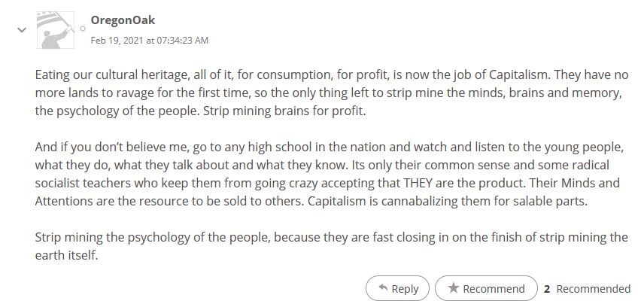Click the Recommended label text
The height and width of the screenshot is (304, 644).
(x=594, y=289)
